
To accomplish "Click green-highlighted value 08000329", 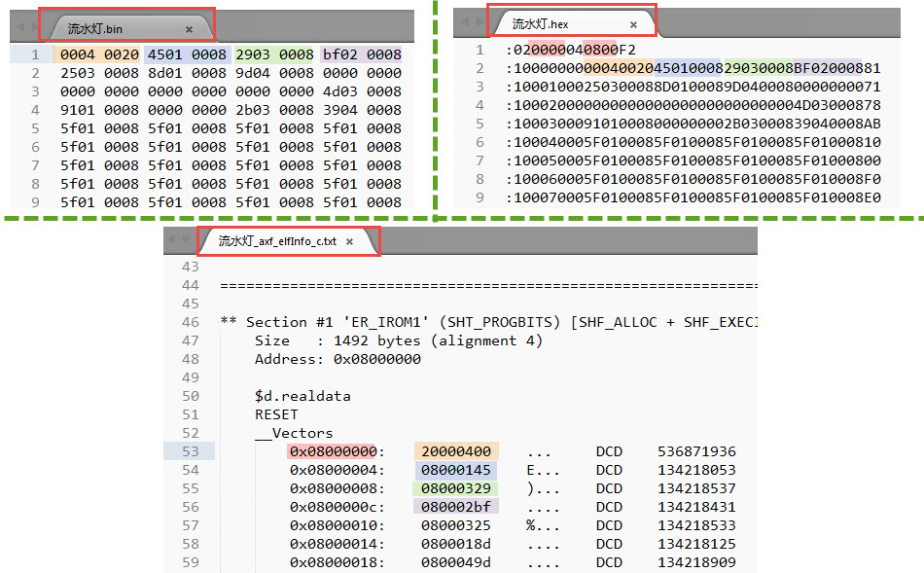I will (x=455, y=488).
